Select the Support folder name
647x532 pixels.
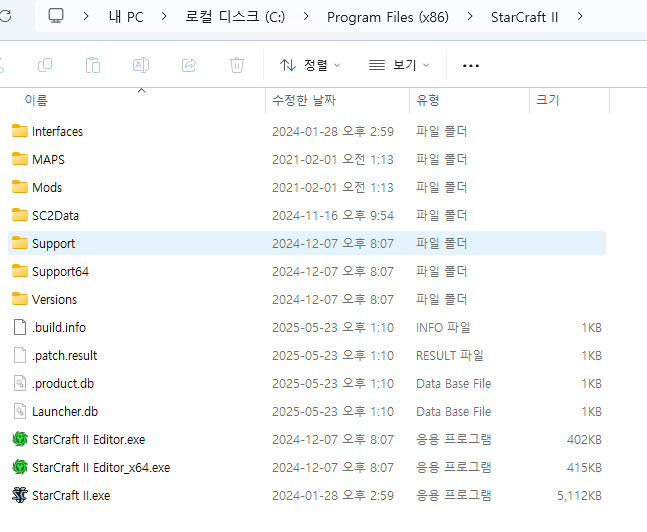(54, 244)
